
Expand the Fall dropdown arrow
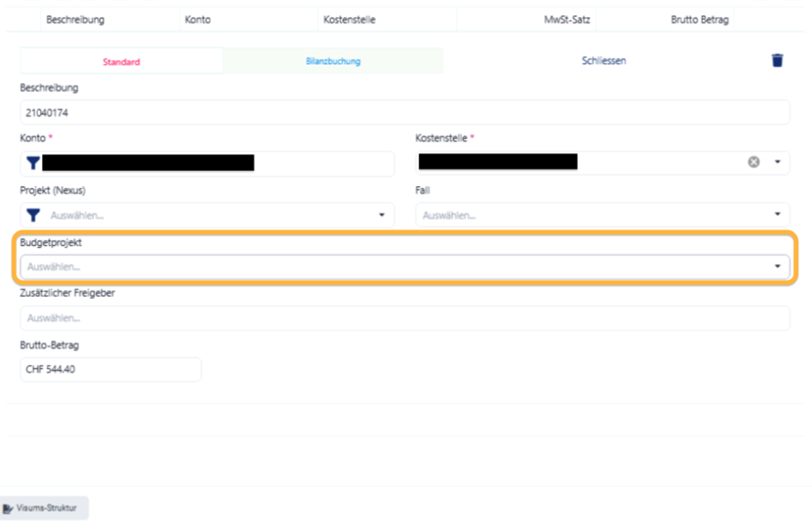click(777, 214)
